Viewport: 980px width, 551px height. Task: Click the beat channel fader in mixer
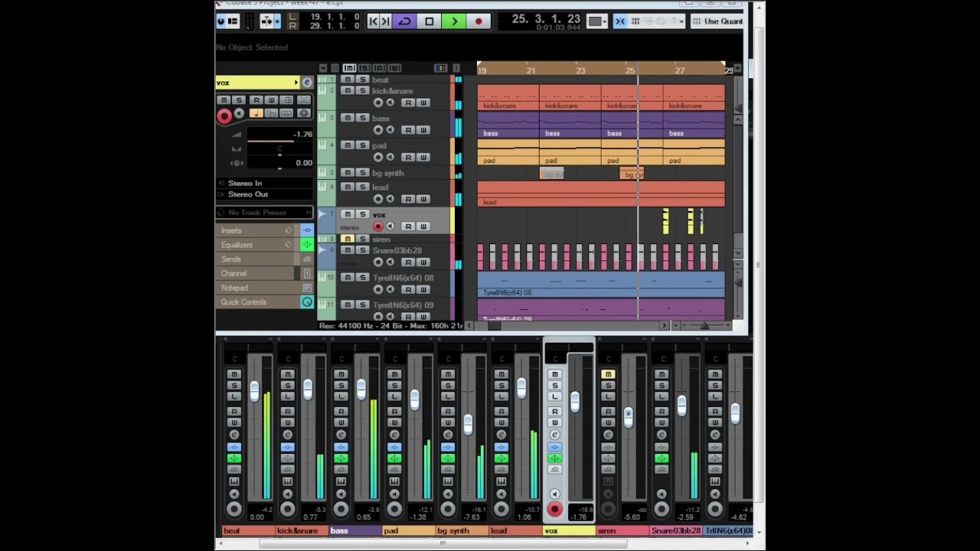pyautogui.click(x=254, y=390)
